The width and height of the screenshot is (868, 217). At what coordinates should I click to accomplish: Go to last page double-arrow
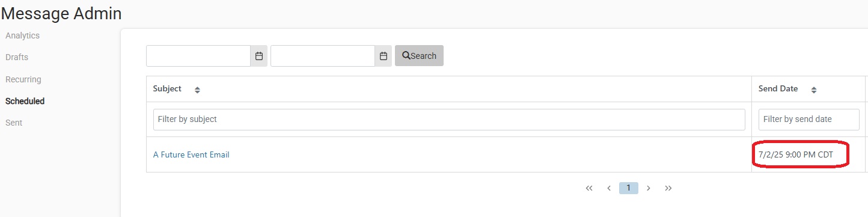click(x=668, y=188)
